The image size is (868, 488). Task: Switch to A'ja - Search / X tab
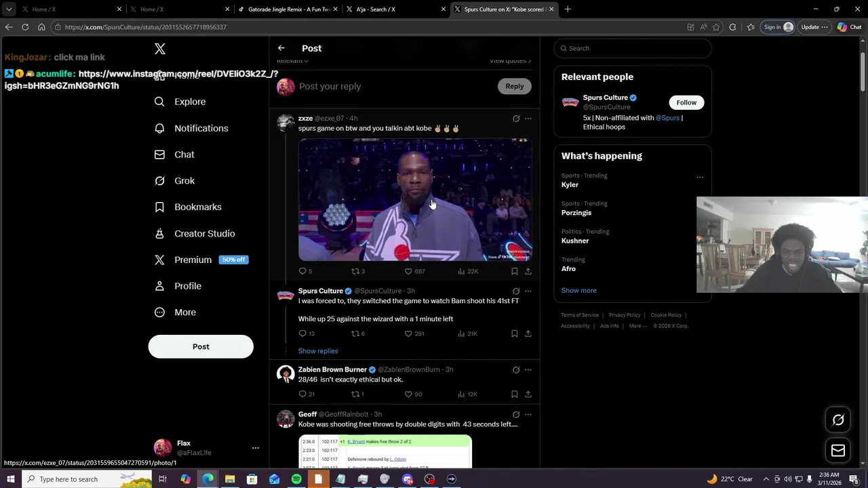[x=396, y=9]
